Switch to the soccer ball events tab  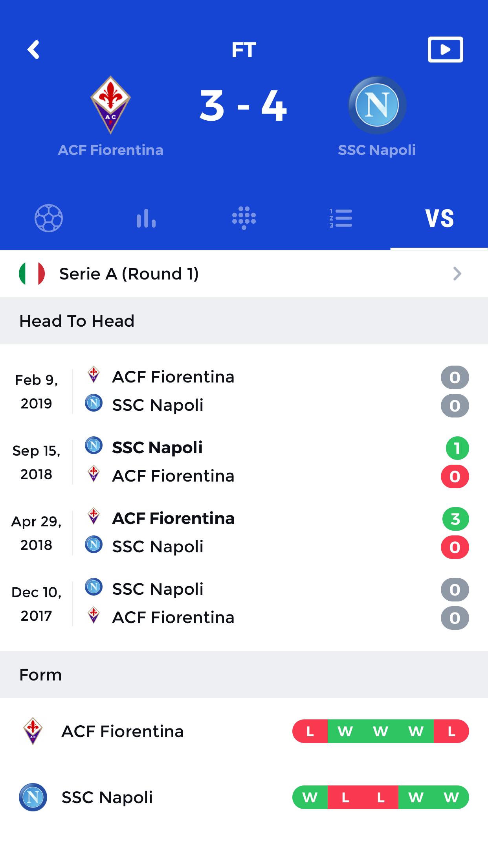click(x=49, y=218)
